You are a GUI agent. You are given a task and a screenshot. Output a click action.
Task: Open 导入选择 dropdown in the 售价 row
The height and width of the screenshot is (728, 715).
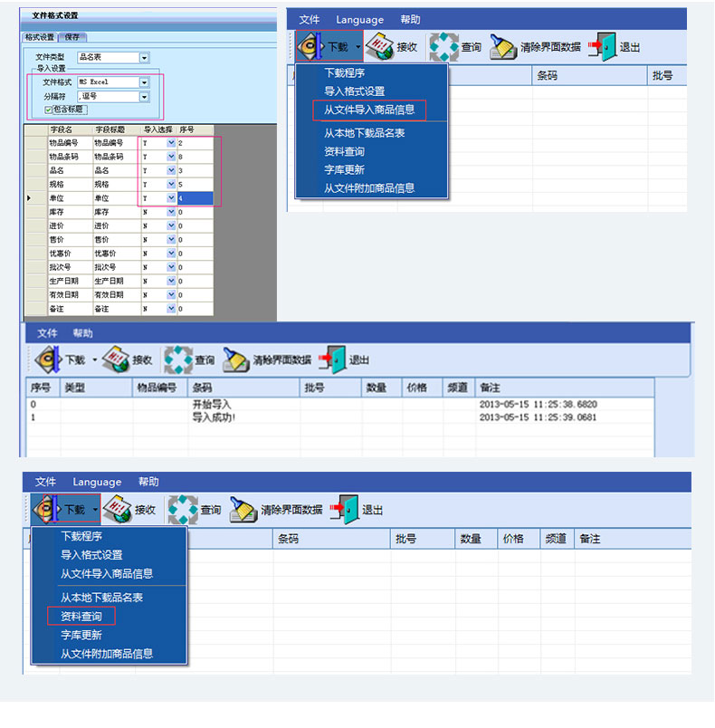pyautogui.click(x=171, y=240)
